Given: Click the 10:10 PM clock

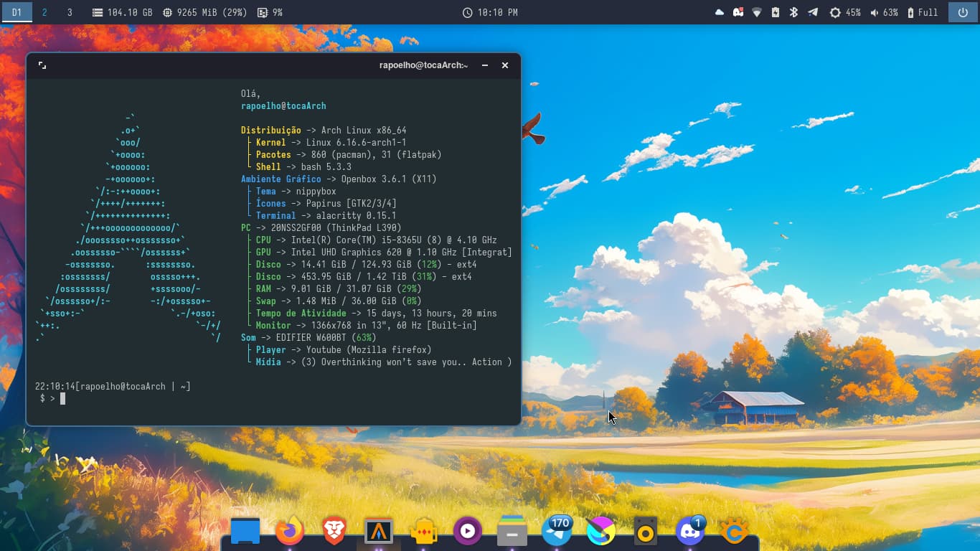Looking at the screenshot, I should pyautogui.click(x=490, y=12).
